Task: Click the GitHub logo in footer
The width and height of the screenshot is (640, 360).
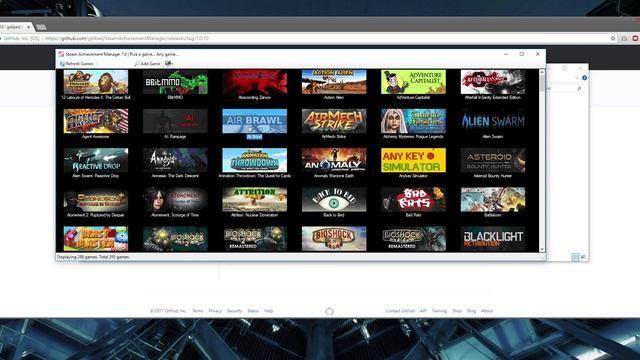Action: coord(329,311)
